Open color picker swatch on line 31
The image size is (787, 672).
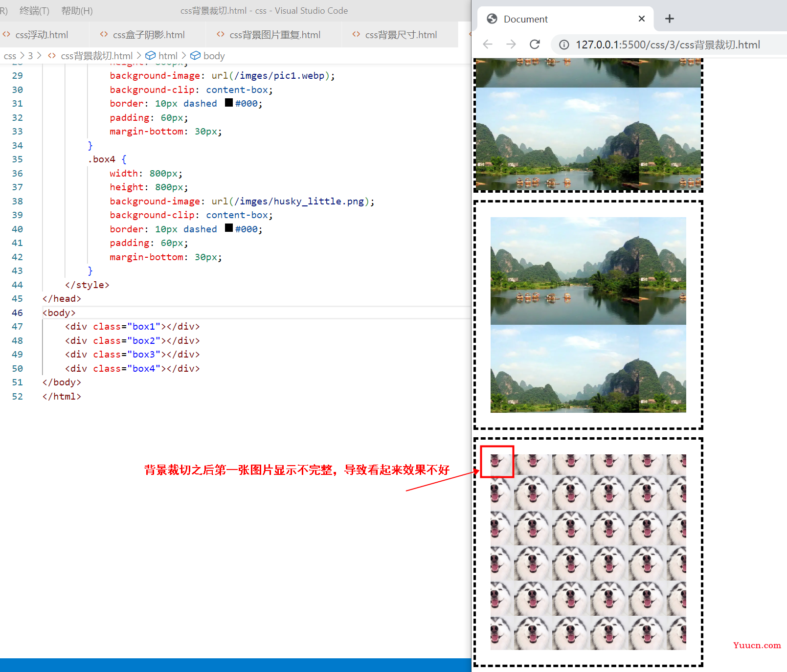229,103
